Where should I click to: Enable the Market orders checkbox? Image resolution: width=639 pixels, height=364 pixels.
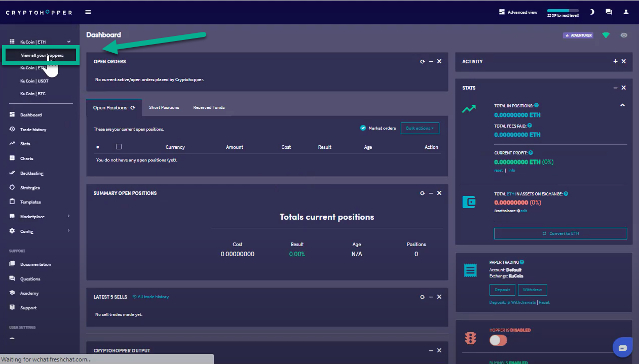click(x=363, y=128)
